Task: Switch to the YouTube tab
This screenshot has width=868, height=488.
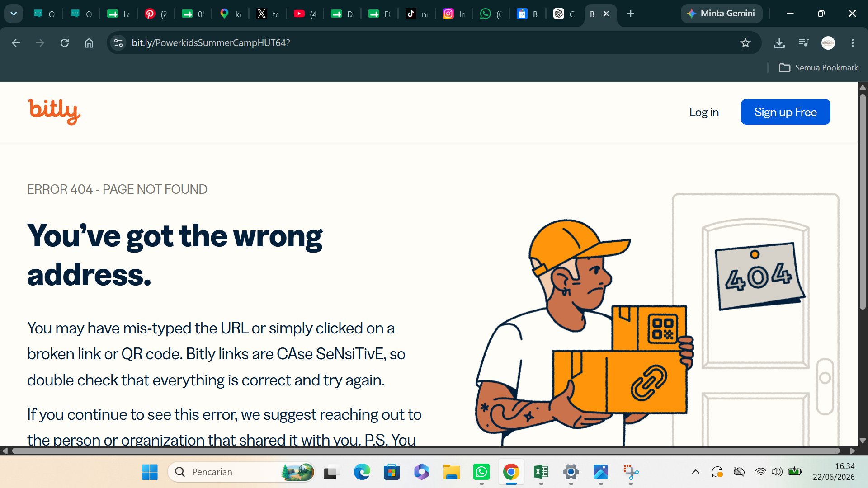Action: [x=305, y=14]
